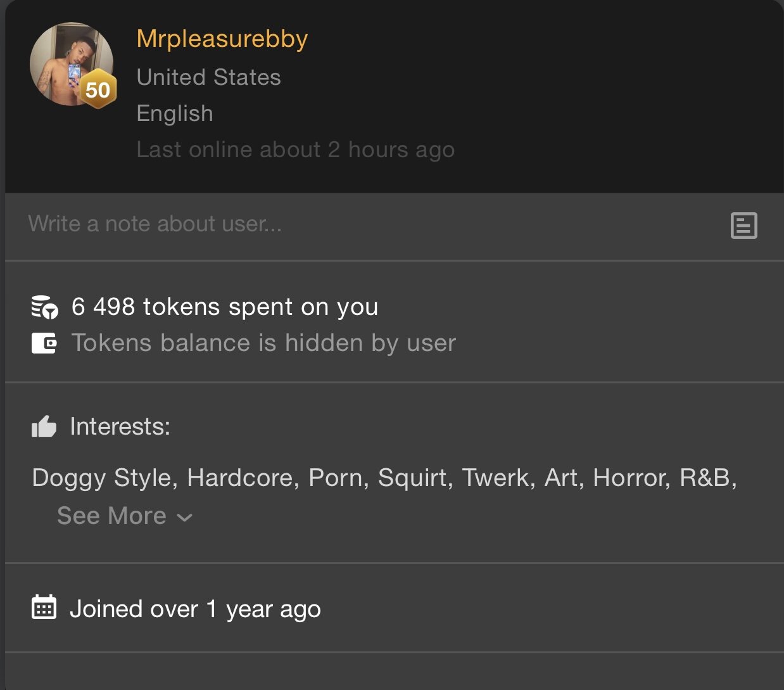Click the "Joined over 1 year ago" text
Viewport: 784px width, 690px height.
[x=195, y=610]
